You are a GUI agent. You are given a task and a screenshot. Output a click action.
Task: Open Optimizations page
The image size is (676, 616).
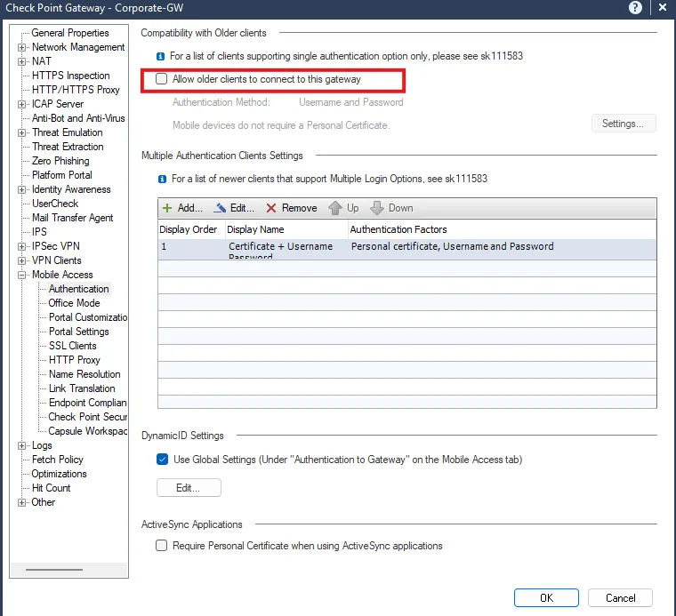(x=59, y=474)
